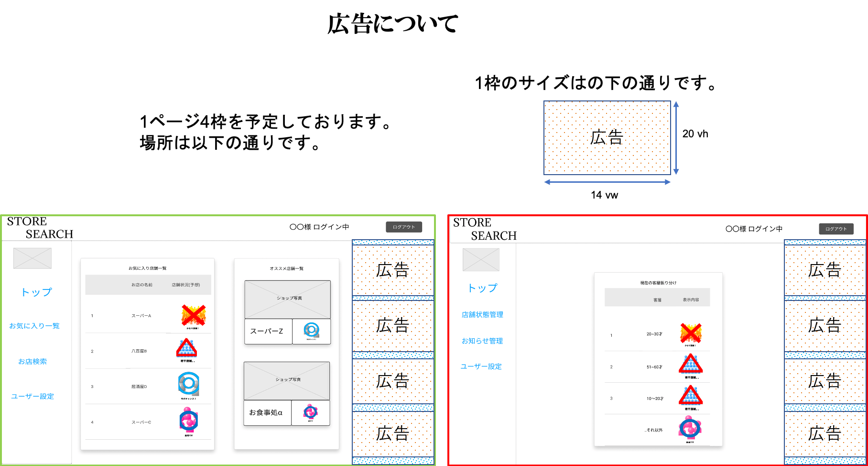Click the blue circle icon beside スーパーZ

(311, 330)
